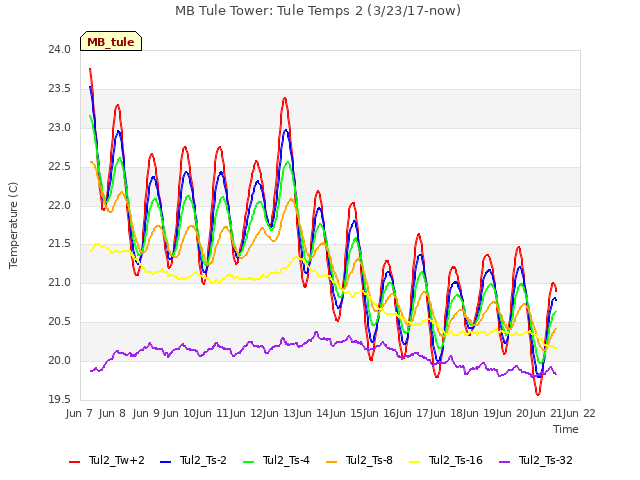
Task: Click the blue Tul2_Ts-2 legend swatch
Action: (165, 462)
